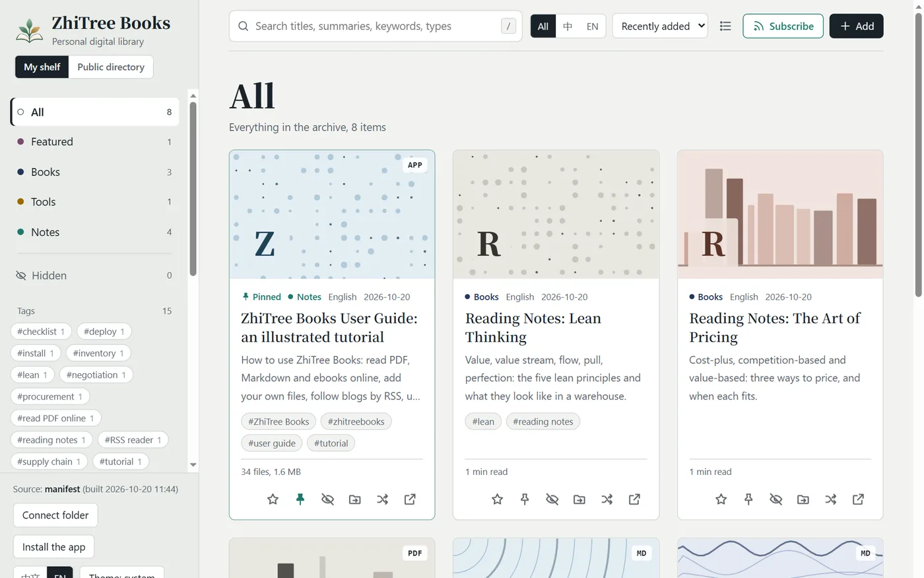Switch to the My shelf tab
The image size is (924, 578).
(42, 67)
